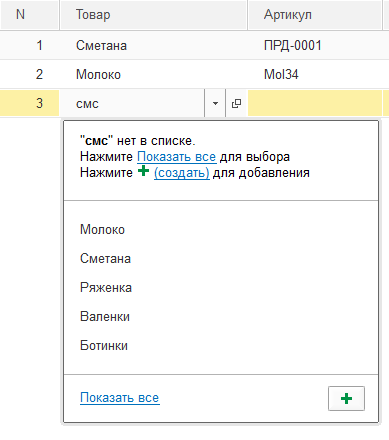The width and height of the screenshot is (389, 440).
Task: Click row number 3 cell
Action: click(30, 103)
